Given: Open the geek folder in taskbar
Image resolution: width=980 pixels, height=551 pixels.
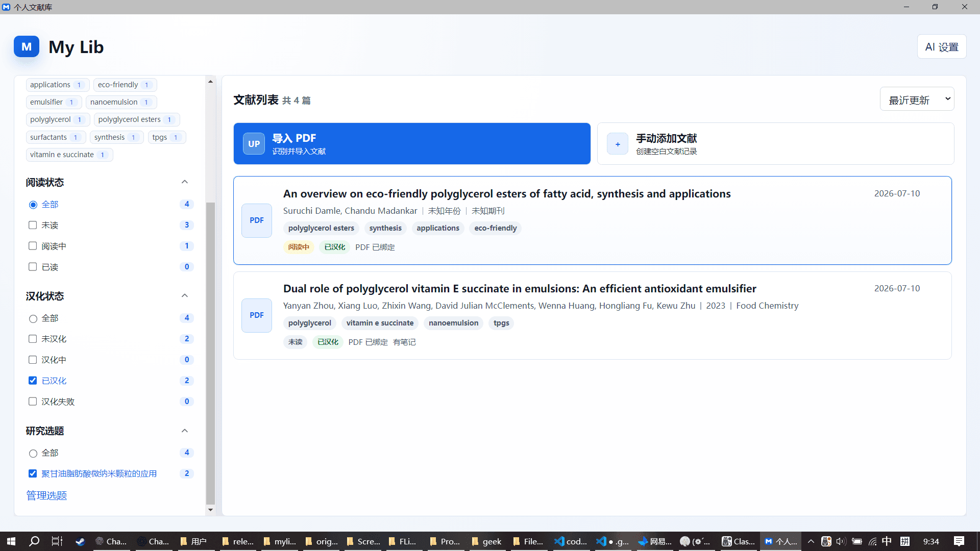Looking at the screenshot, I should [x=487, y=541].
